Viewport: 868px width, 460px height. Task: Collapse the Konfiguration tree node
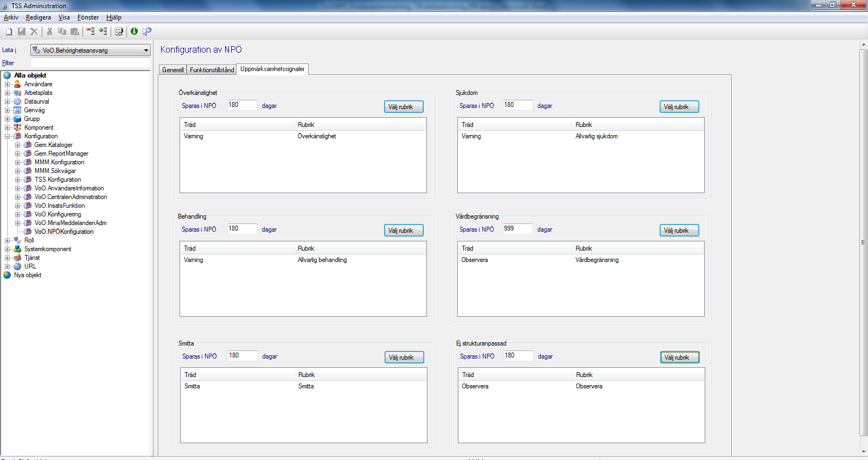[8, 136]
